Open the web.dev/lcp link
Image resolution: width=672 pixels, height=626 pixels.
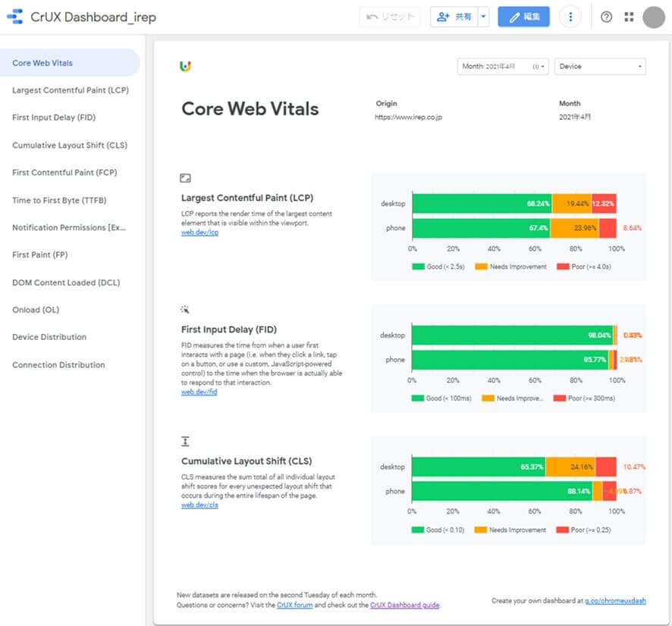[199, 233]
